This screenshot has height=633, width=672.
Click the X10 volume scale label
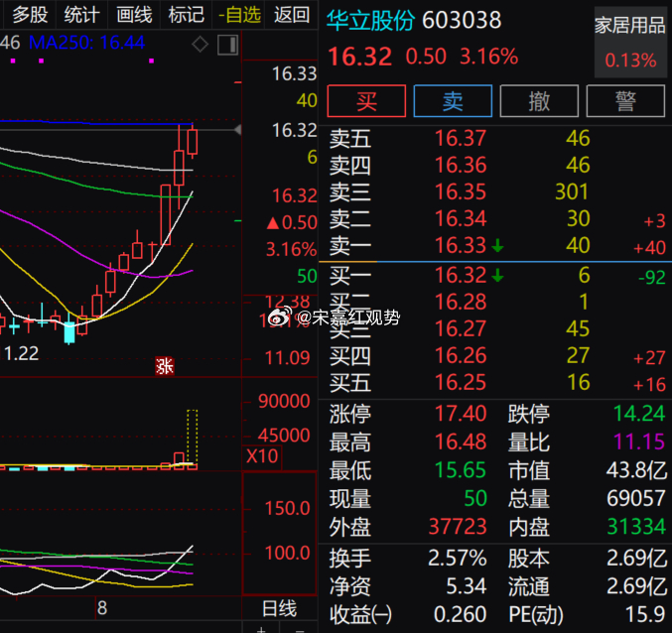pyautogui.click(x=262, y=456)
